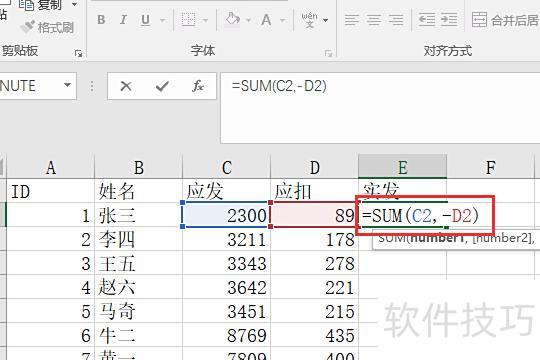Screen dimensions: 540x360
Task: Click the Font Color A icon
Action: (266, 20)
